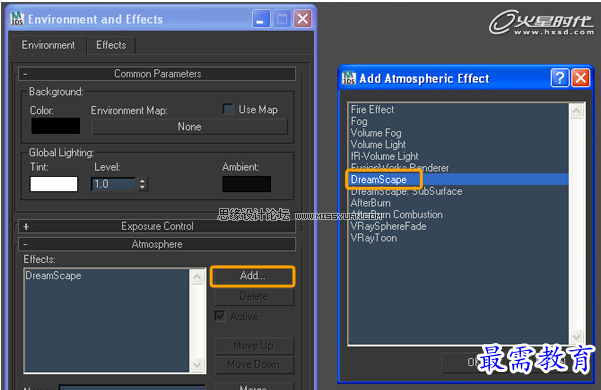Image resolution: width=601 pixels, height=390 pixels.
Task: Click the Level value field
Action: pos(113,184)
